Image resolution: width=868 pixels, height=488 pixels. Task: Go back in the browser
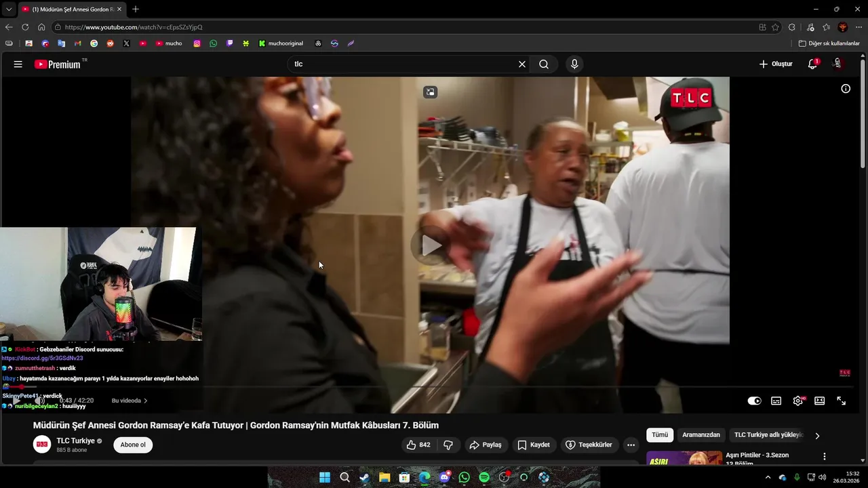[x=9, y=27]
